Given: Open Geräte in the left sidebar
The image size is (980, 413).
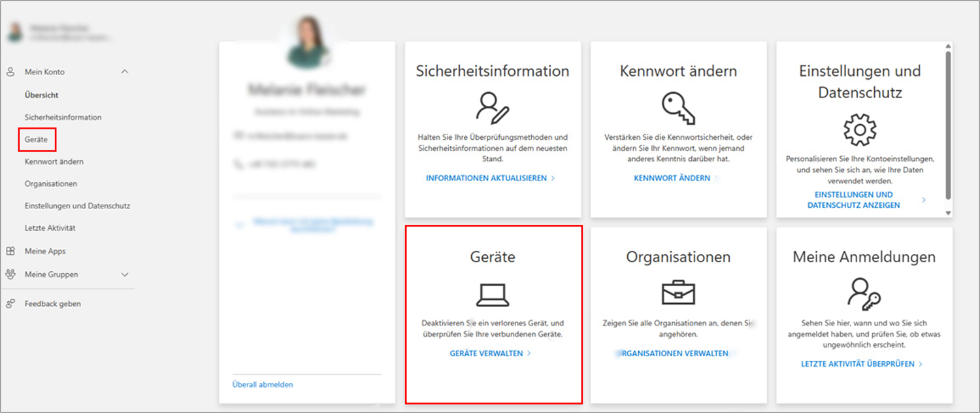Looking at the screenshot, I should pyautogui.click(x=36, y=140).
